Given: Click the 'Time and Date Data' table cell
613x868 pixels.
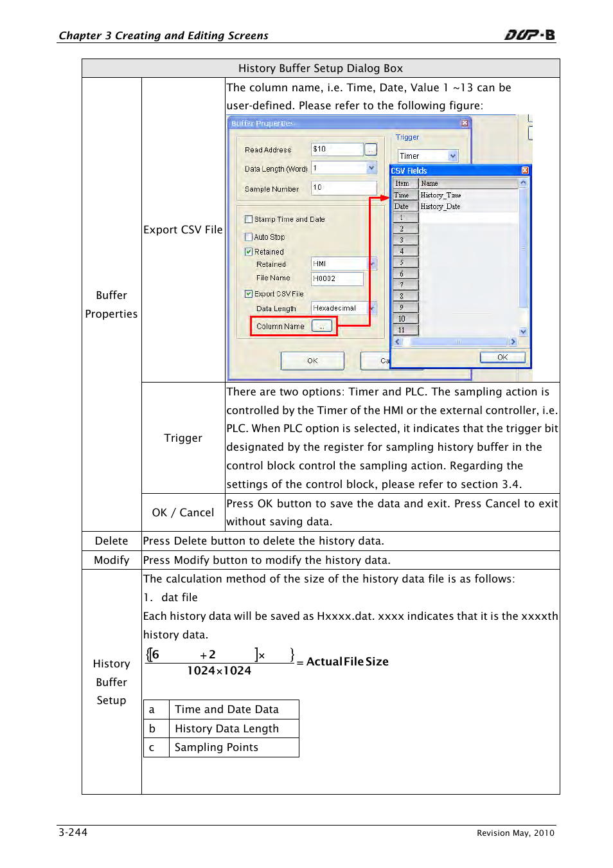Looking at the screenshot, I should pyautogui.click(x=234, y=709).
